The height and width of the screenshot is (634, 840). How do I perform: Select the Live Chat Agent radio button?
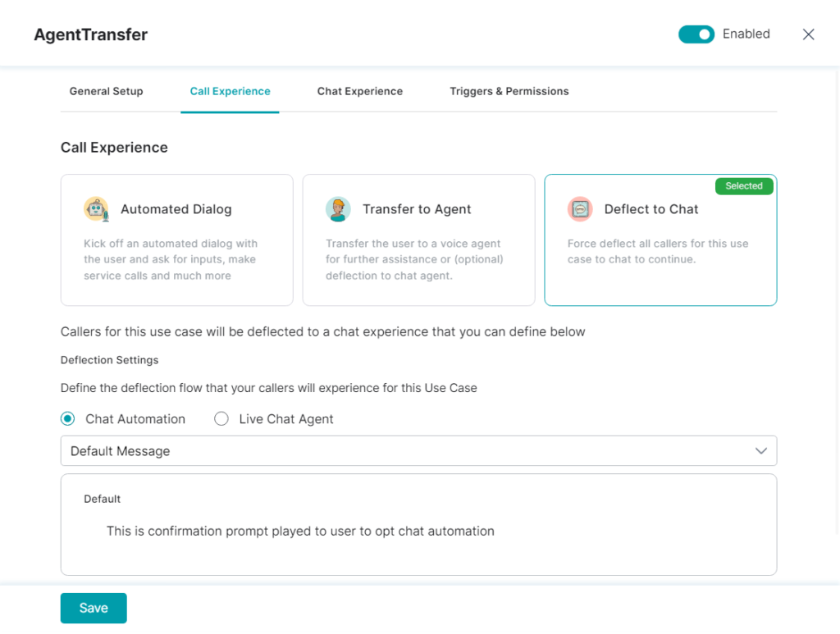click(221, 419)
